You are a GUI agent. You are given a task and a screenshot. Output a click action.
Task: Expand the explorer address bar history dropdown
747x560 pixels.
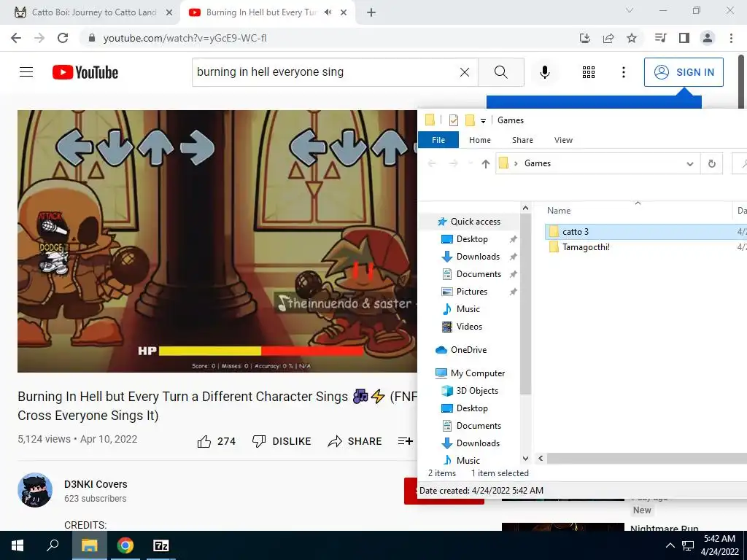point(690,164)
